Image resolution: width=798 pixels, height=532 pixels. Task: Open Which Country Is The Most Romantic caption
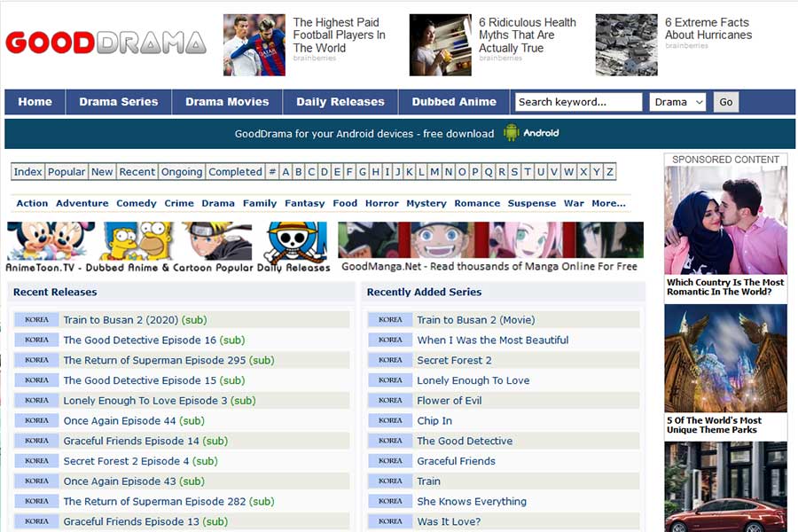tap(725, 287)
